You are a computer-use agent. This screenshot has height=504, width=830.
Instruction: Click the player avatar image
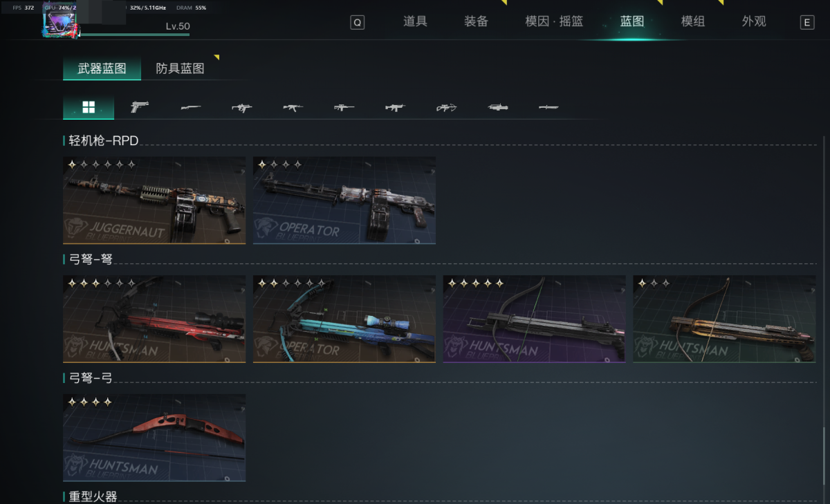61,21
